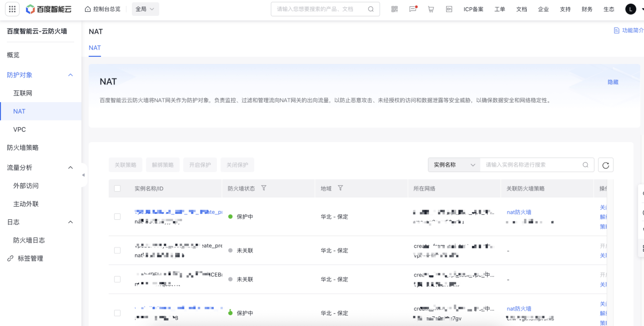
Task: Select the first NAT instance row checkbox
Action: [117, 216]
